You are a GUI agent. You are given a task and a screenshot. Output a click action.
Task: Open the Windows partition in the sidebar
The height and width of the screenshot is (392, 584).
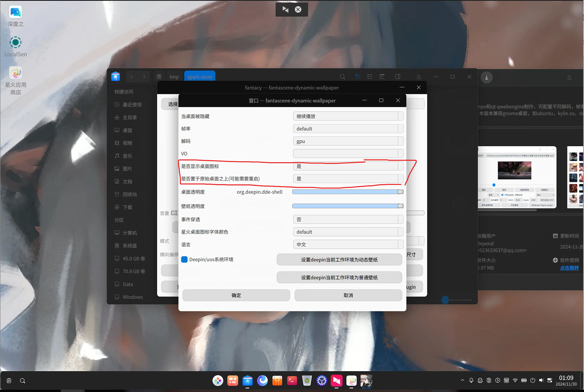(x=133, y=297)
